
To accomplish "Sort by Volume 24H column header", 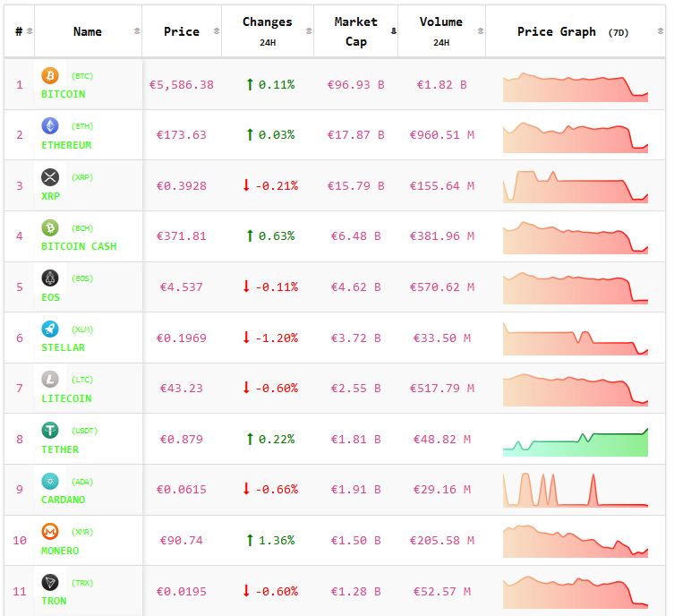I will [x=440, y=31].
